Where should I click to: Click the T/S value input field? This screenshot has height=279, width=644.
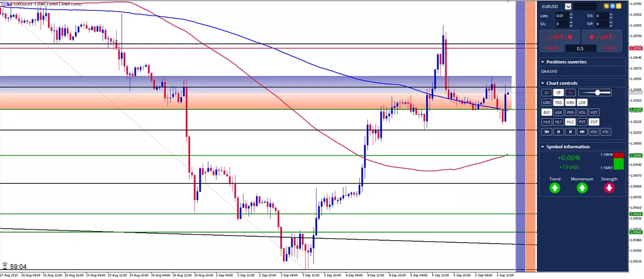[602, 16]
